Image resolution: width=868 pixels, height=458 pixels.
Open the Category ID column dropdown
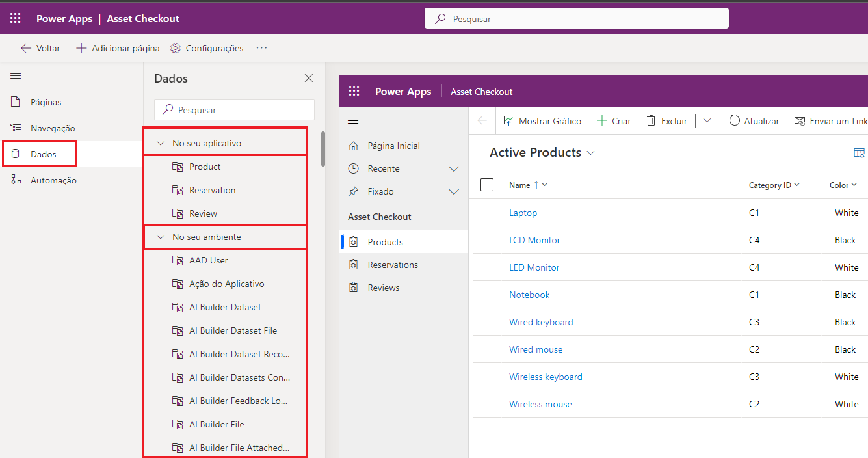pyautogui.click(x=796, y=185)
